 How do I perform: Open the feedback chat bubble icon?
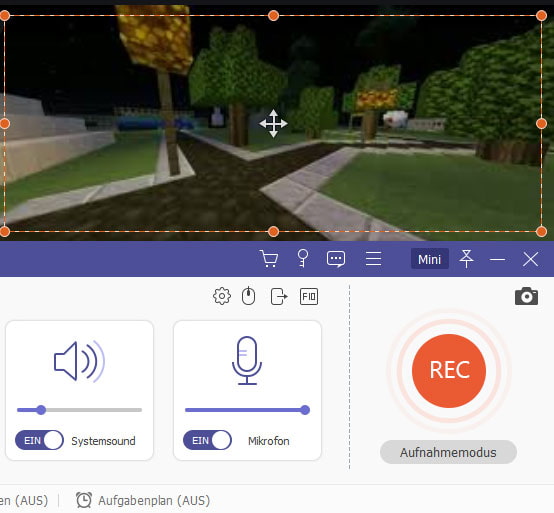[336, 259]
